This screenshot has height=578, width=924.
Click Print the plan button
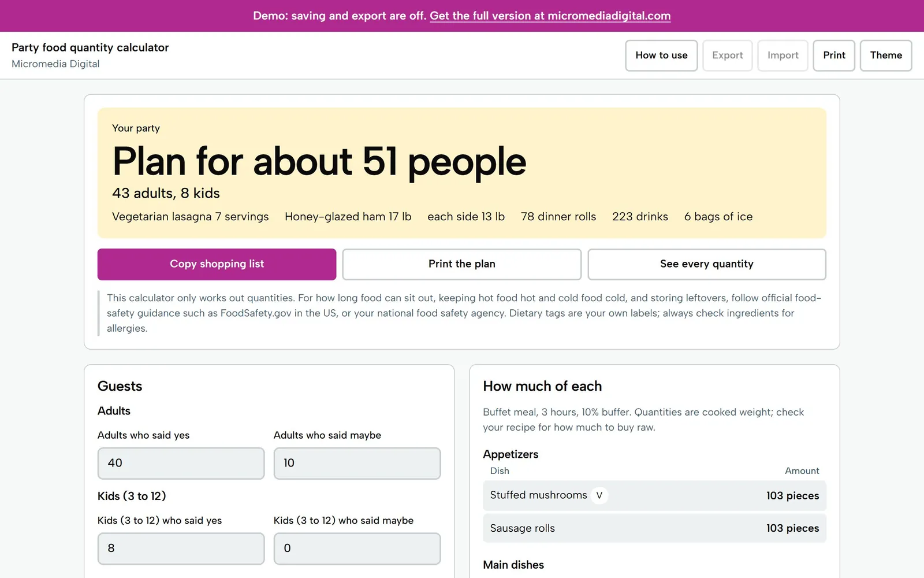pos(461,264)
